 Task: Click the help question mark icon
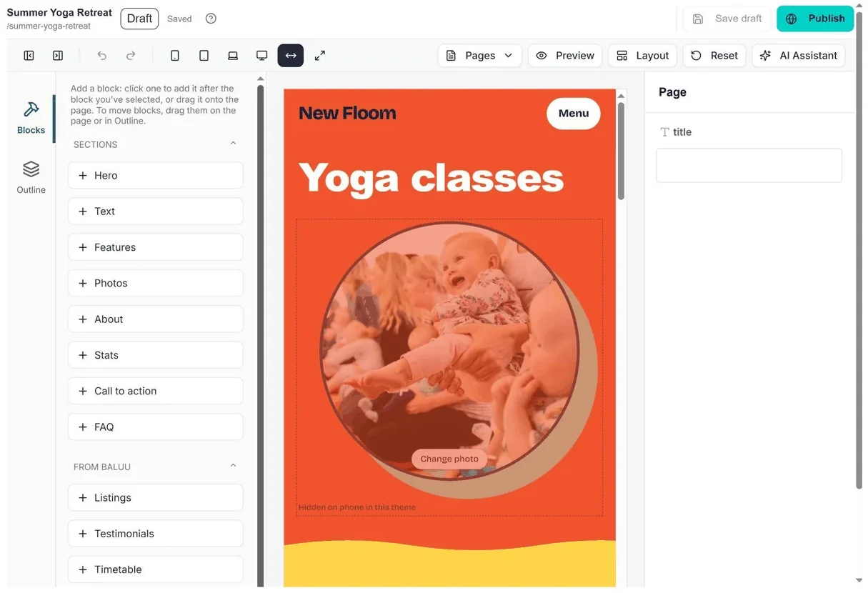coord(211,19)
